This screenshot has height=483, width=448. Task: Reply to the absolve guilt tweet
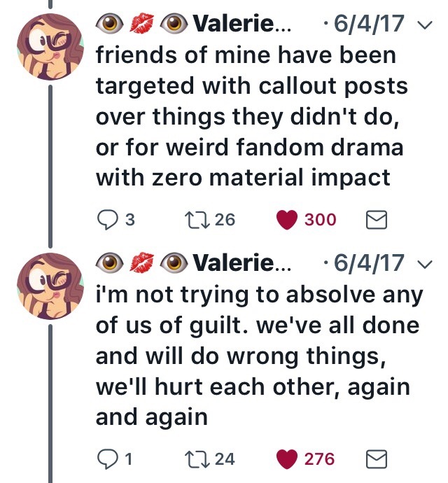coord(106,459)
